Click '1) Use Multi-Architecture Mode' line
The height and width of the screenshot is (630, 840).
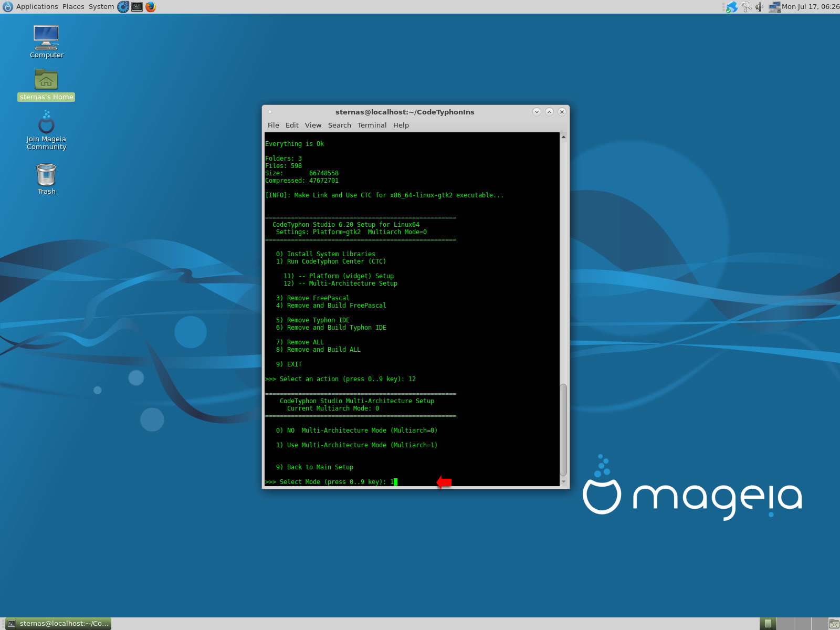(356, 445)
